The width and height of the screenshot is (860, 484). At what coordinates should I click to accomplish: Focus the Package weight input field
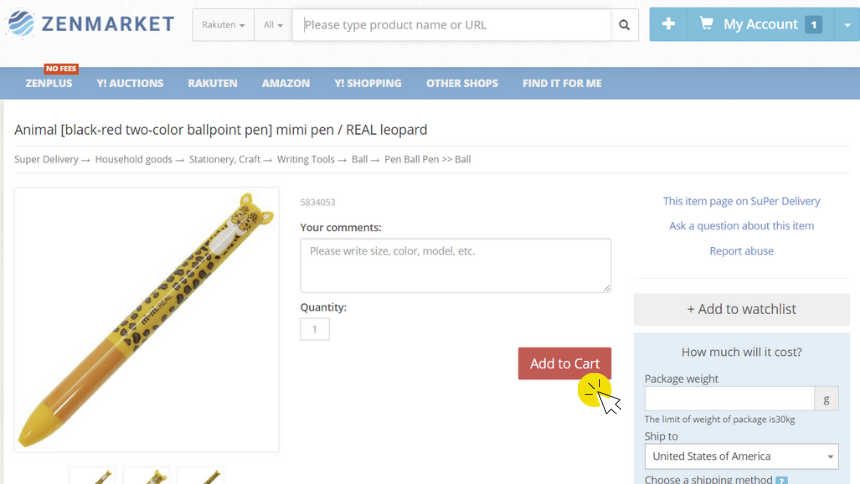[729, 399]
